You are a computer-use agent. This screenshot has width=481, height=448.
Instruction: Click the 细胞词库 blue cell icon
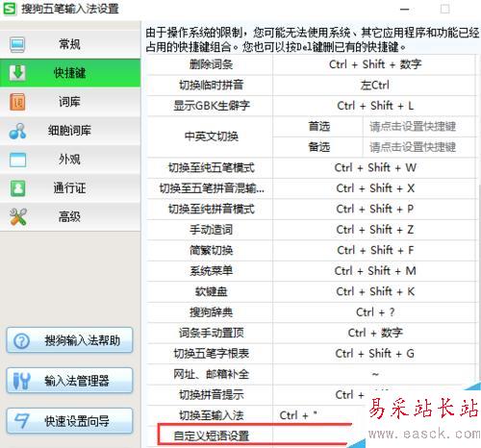pos(17,131)
